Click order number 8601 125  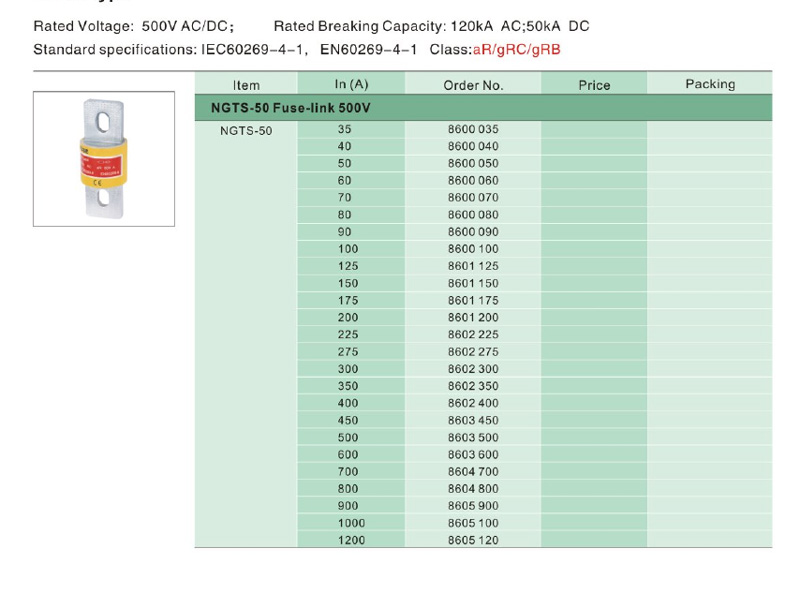pyautogui.click(x=473, y=266)
